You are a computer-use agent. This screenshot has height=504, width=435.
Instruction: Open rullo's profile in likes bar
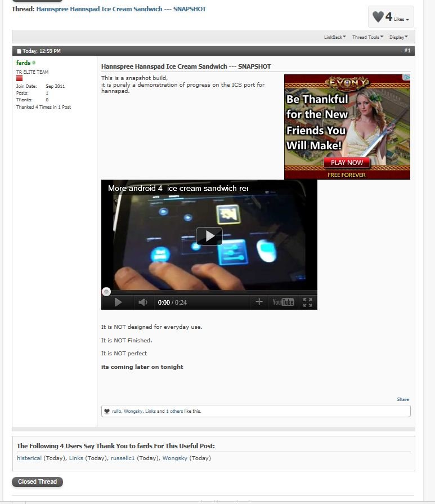point(116,411)
